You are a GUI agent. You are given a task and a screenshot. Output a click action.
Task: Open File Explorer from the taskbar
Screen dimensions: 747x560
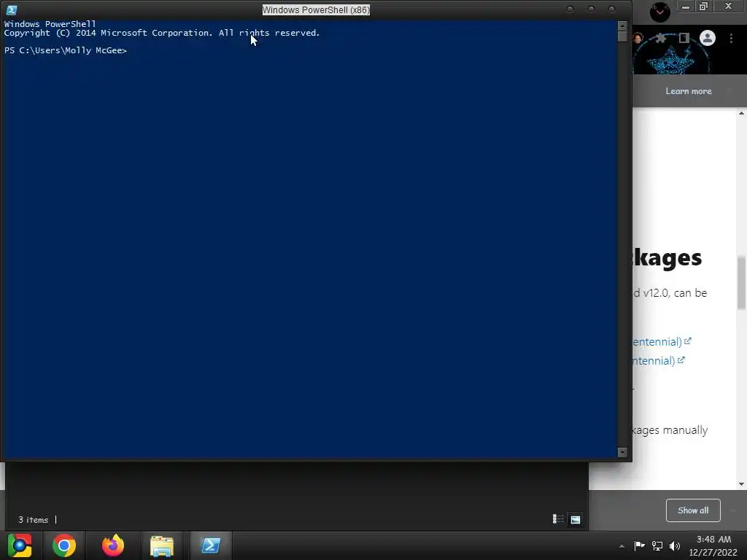162,545
